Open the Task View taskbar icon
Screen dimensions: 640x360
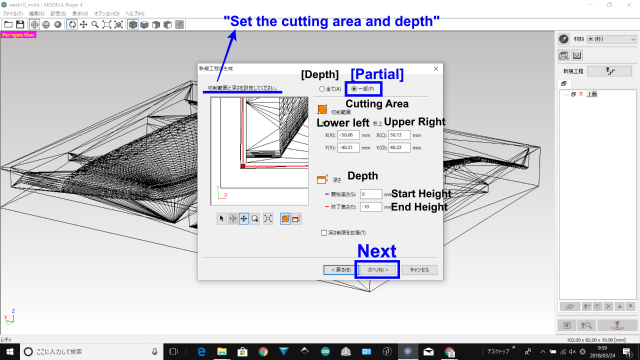coord(173,351)
